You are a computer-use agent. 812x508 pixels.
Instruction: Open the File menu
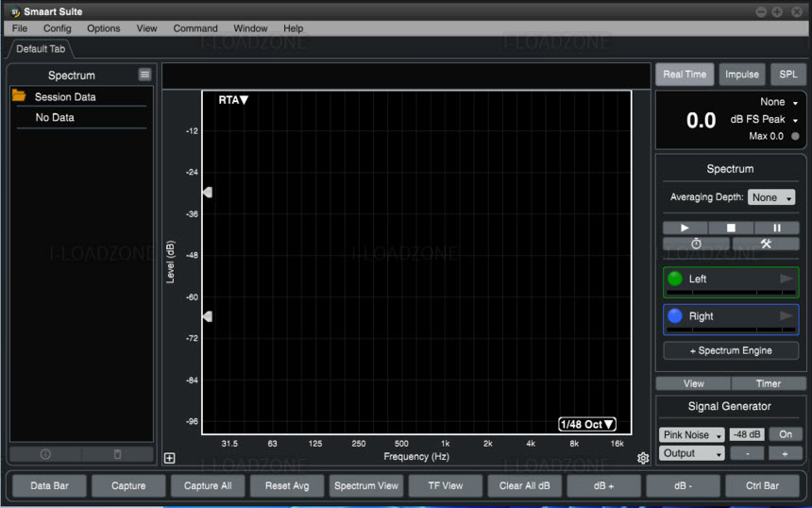(x=20, y=28)
